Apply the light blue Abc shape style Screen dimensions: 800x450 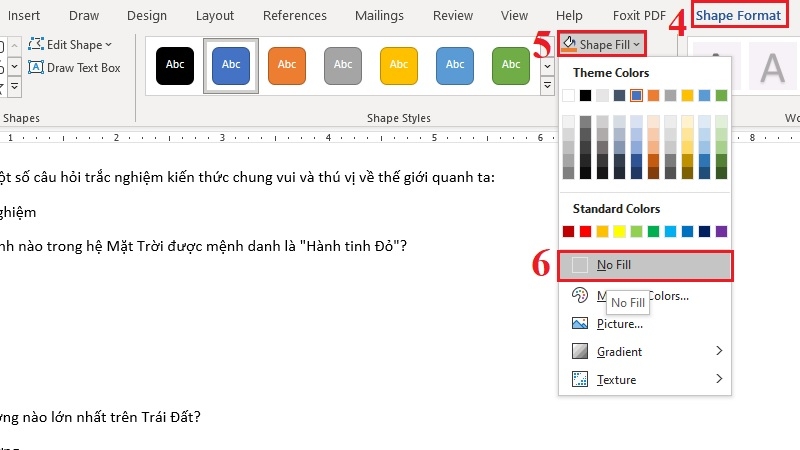click(x=455, y=65)
